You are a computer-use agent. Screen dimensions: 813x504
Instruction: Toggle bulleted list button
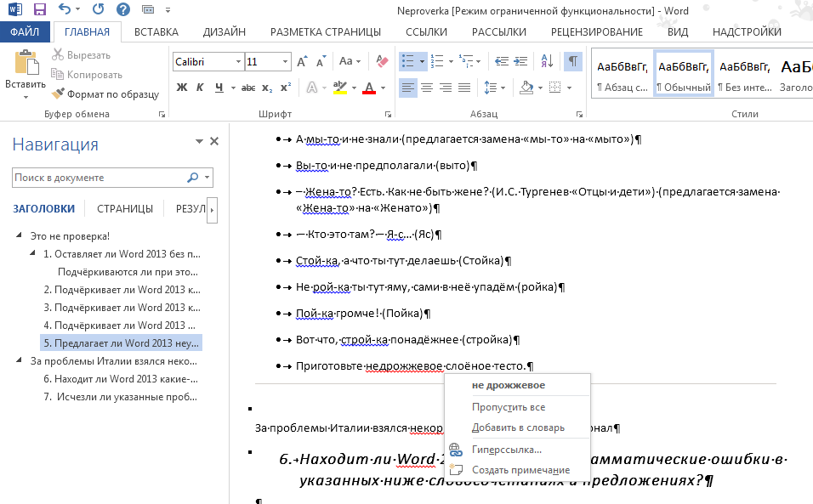tap(408, 61)
